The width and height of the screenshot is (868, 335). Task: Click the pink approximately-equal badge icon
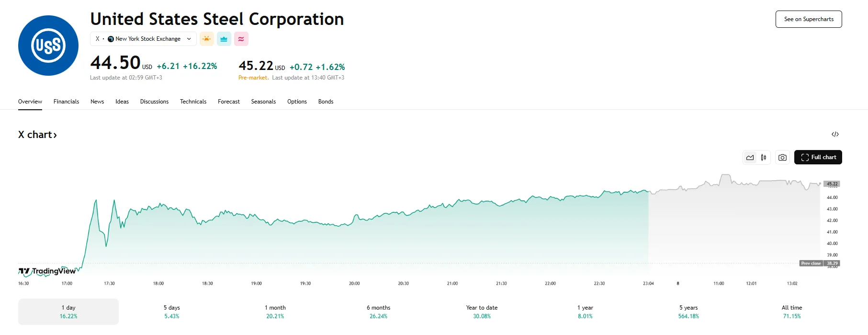coord(241,39)
